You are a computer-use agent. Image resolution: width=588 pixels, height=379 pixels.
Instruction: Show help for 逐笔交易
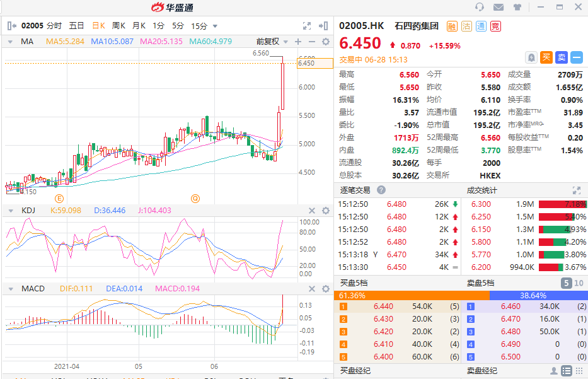point(381,190)
